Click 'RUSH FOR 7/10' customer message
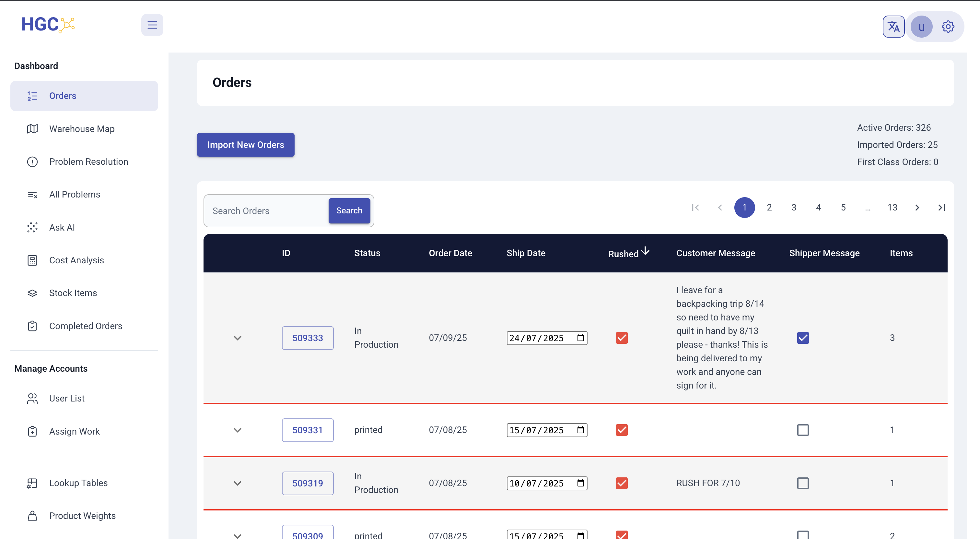Viewport: 980px width, 539px height. pos(708,483)
